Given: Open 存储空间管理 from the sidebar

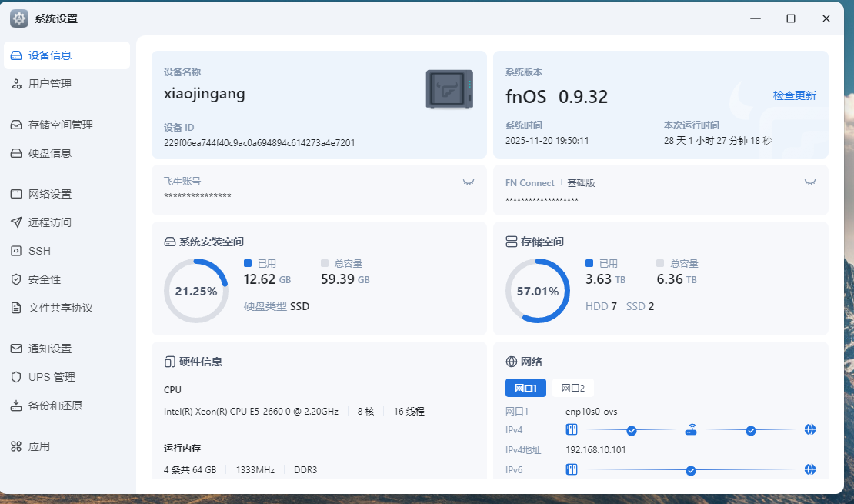Looking at the screenshot, I should coord(60,125).
